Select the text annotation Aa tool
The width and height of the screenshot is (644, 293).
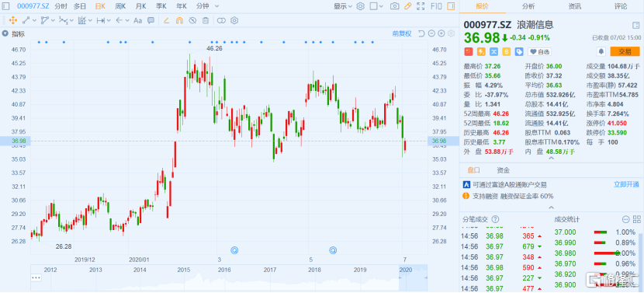pos(138,20)
